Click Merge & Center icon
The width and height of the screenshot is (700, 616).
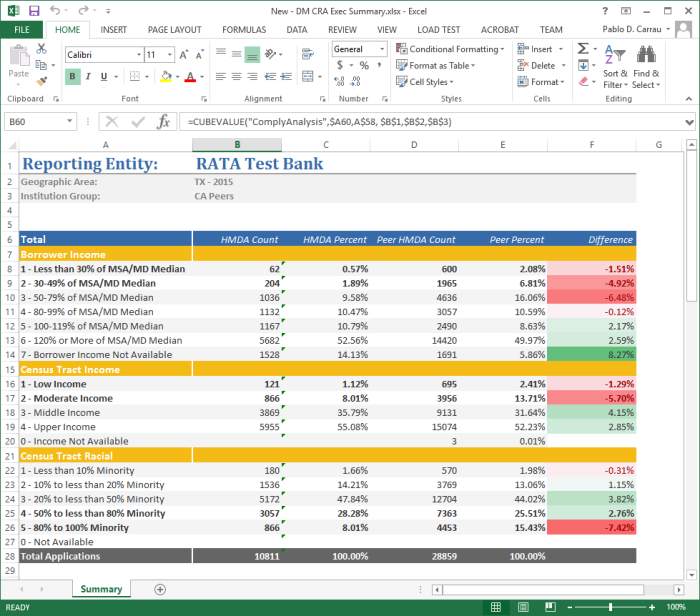[308, 76]
